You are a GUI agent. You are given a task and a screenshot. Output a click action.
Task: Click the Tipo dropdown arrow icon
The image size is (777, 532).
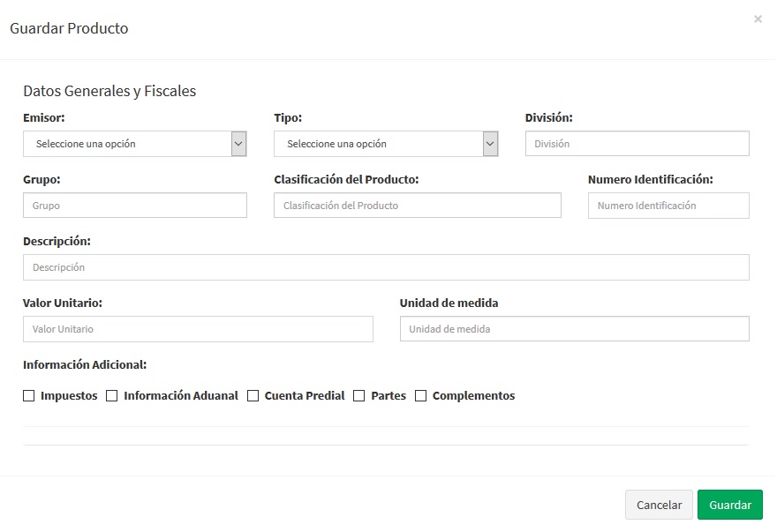[490, 144]
